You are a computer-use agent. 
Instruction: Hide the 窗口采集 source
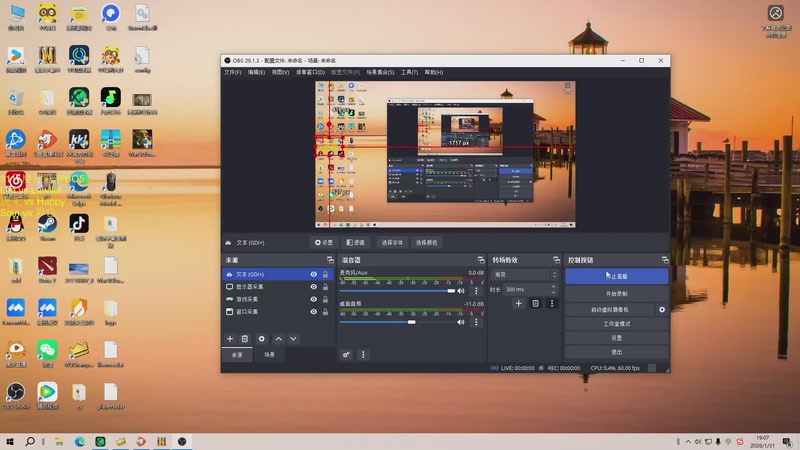(x=314, y=312)
